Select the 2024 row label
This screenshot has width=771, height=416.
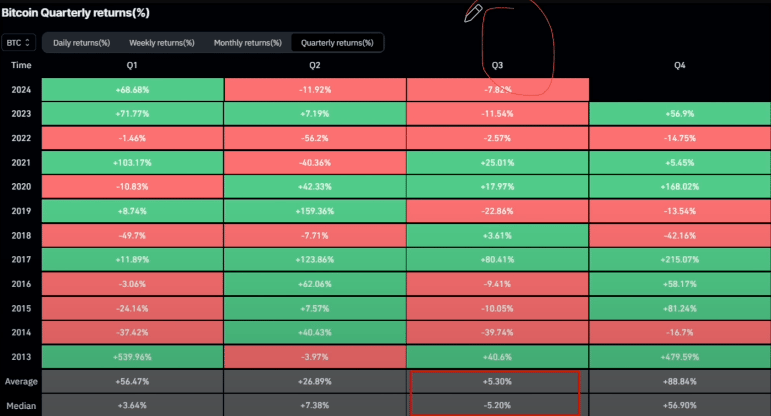[21, 89]
